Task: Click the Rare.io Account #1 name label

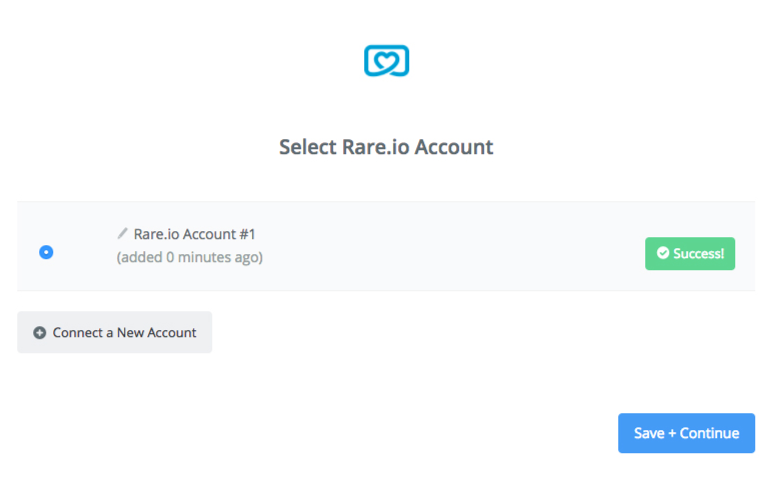Action: tap(194, 234)
